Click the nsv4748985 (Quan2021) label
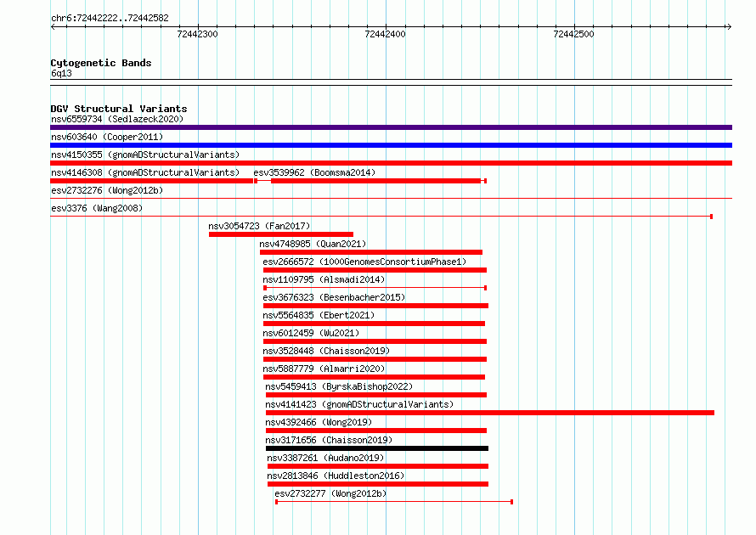The image size is (756, 535). tap(313, 244)
